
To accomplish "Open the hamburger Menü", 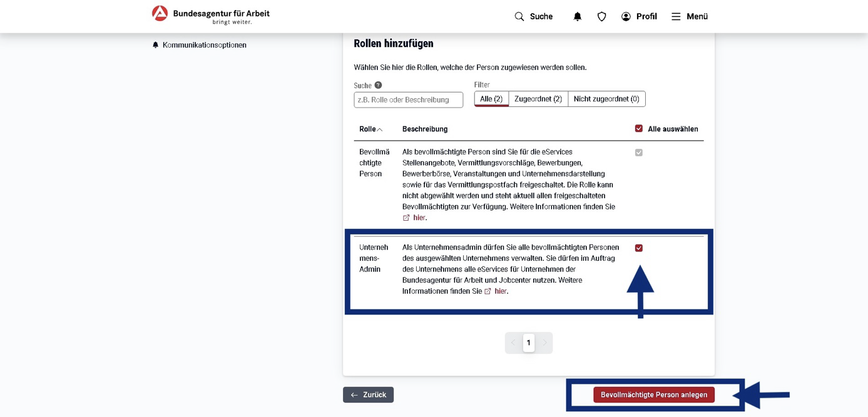I will point(689,17).
